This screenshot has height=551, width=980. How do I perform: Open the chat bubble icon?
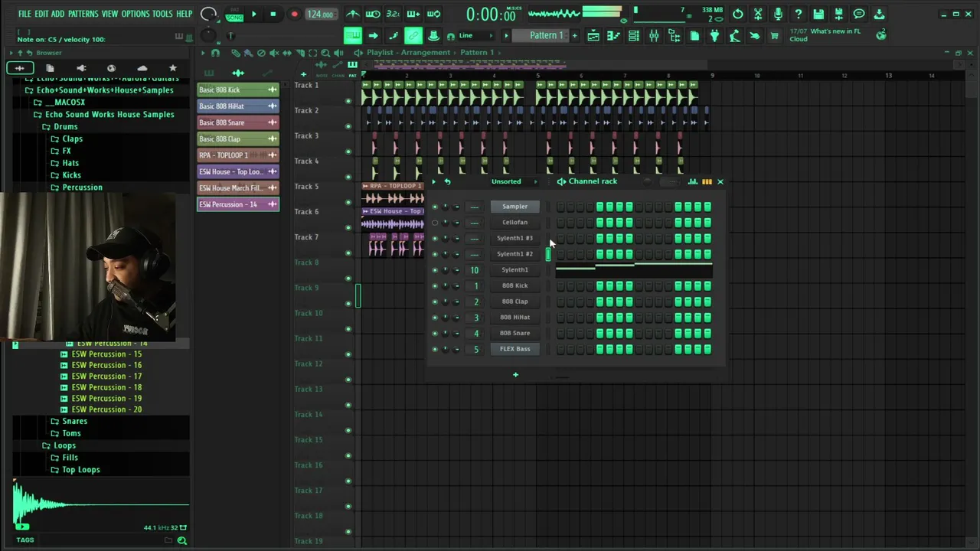[859, 14]
